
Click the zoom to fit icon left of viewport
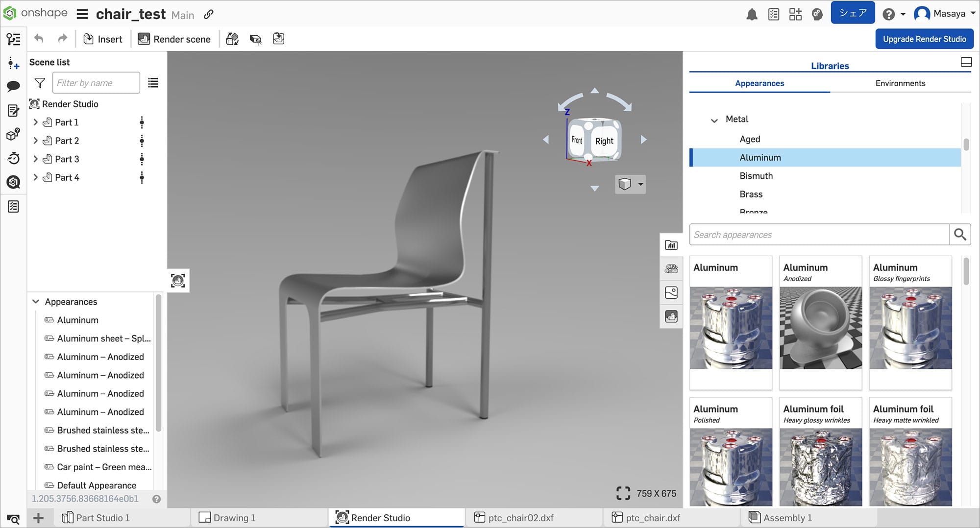click(178, 281)
